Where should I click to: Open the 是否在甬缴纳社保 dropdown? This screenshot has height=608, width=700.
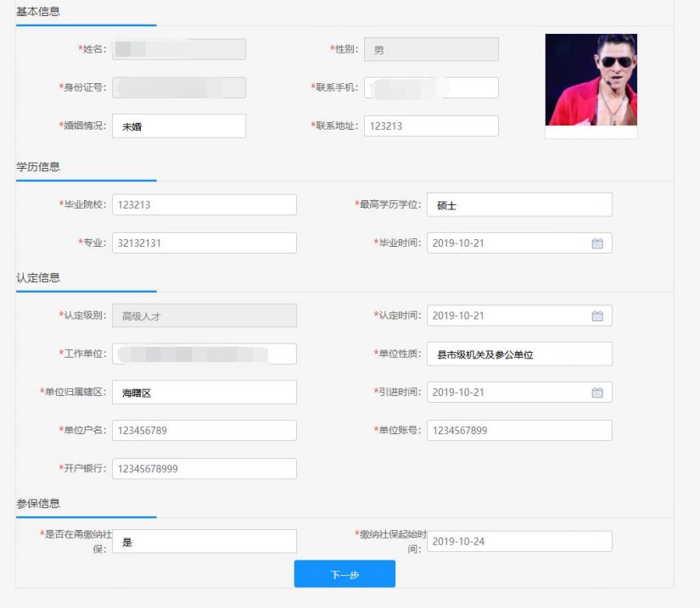pyautogui.click(x=204, y=542)
